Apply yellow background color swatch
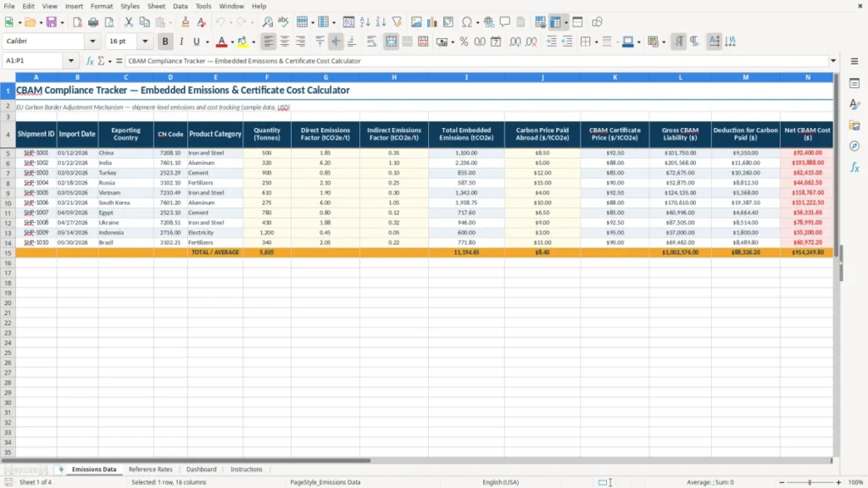868x488 pixels. (x=242, y=42)
